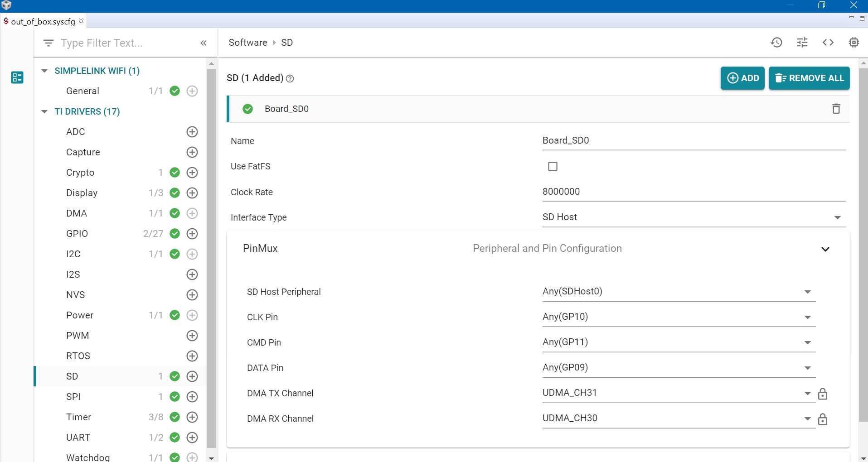Add an RTOS instance plus icon
The image size is (868, 462).
(x=192, y=356)
